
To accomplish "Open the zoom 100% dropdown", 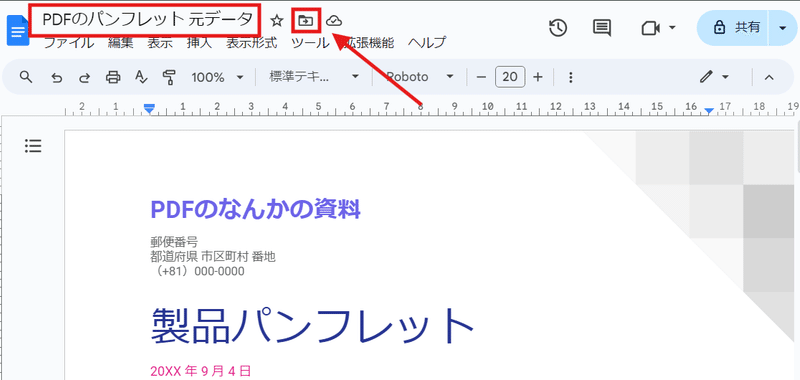I will (x=217, y=78).
